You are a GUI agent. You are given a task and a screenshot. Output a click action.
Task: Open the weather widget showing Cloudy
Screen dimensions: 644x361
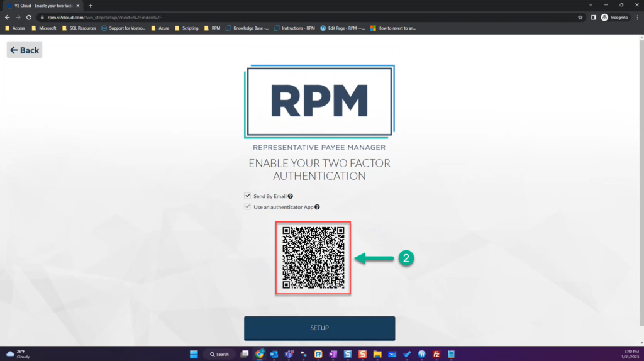18,354
